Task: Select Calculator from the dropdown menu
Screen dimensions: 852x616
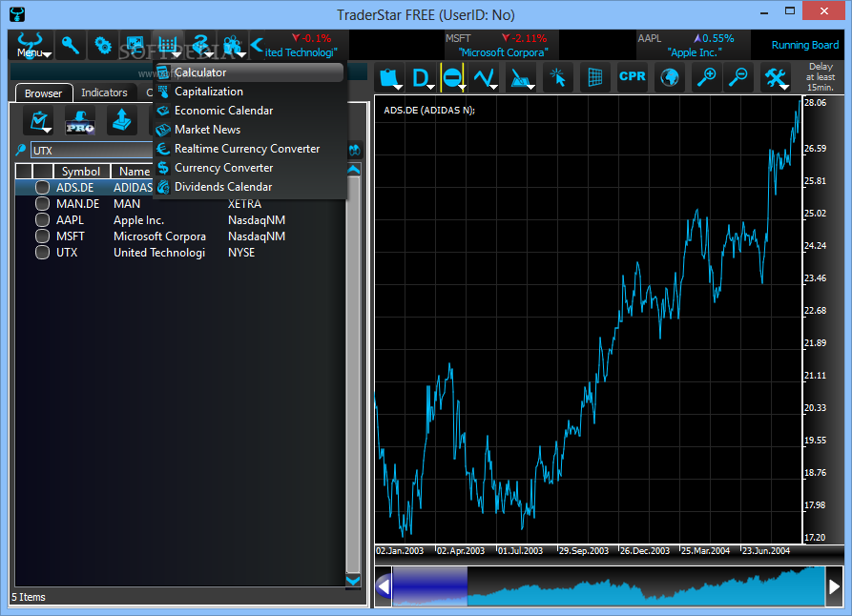Action: (x=250, y=72)
